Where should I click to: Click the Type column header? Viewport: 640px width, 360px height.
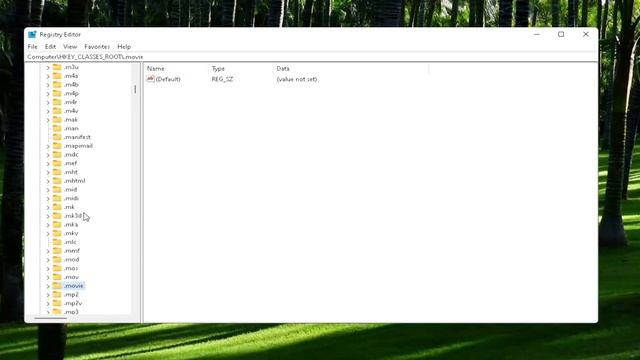tap(241, 69)
